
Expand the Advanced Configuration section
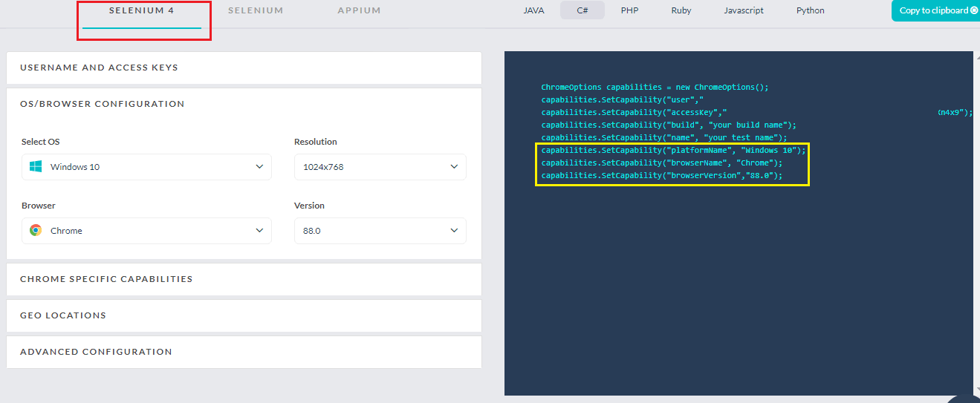(x=244, y=352)
